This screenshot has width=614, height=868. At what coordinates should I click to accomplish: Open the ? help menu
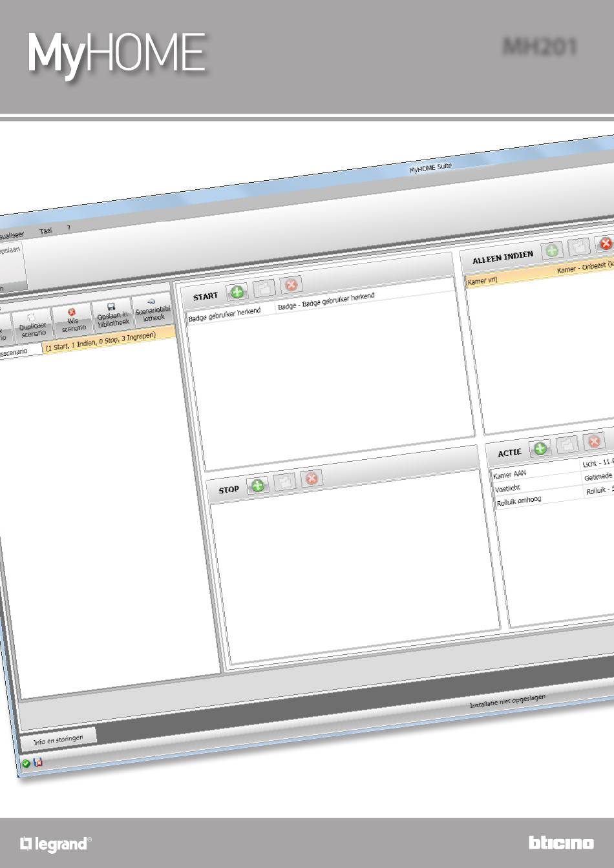coord(69,228)
